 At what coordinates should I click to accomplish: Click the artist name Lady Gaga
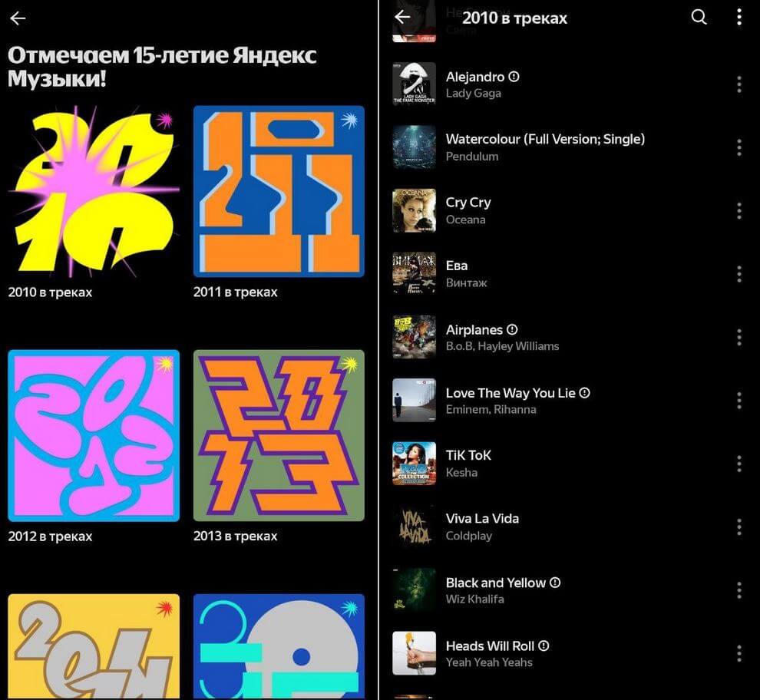coord(474,94)
